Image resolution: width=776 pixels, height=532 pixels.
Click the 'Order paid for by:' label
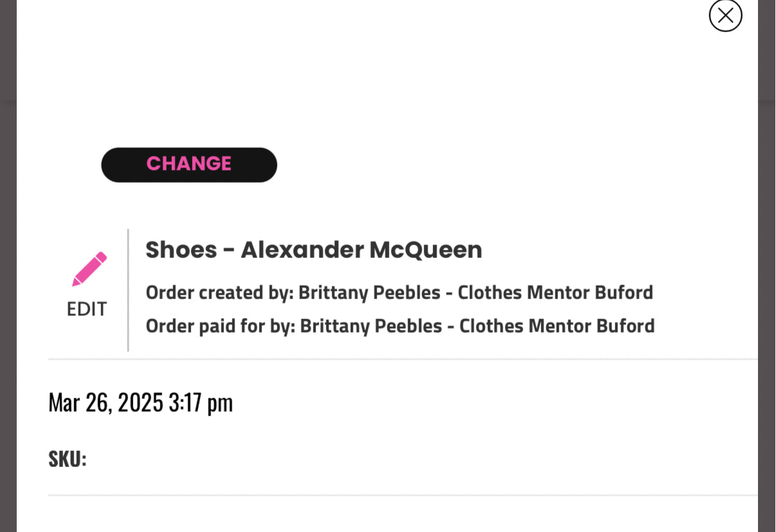[x=220, y=326]
